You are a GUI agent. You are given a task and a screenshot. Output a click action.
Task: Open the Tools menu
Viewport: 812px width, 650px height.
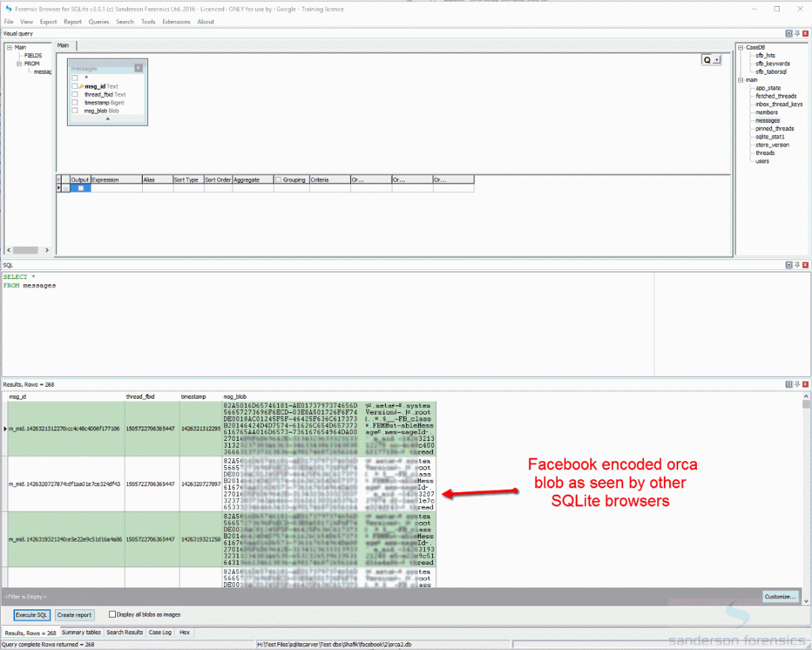pyautogui.click(x=147, y=21)
